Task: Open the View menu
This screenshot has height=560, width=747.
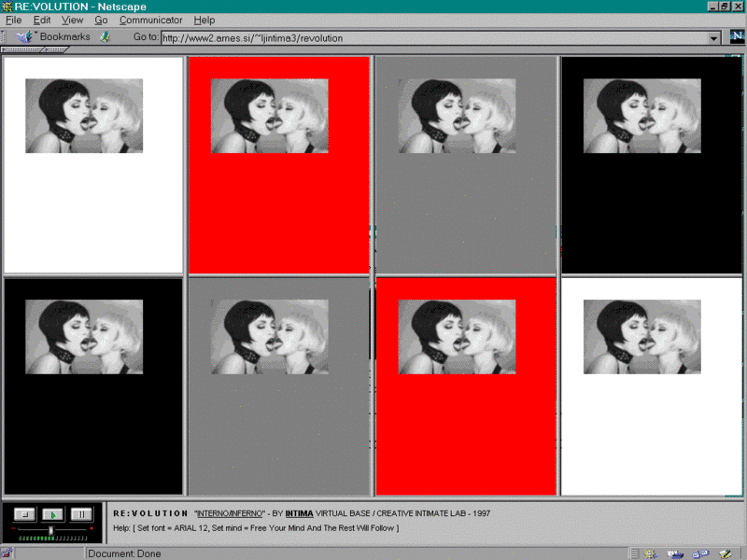Action: pyautogui.click(x=72, y=20)
